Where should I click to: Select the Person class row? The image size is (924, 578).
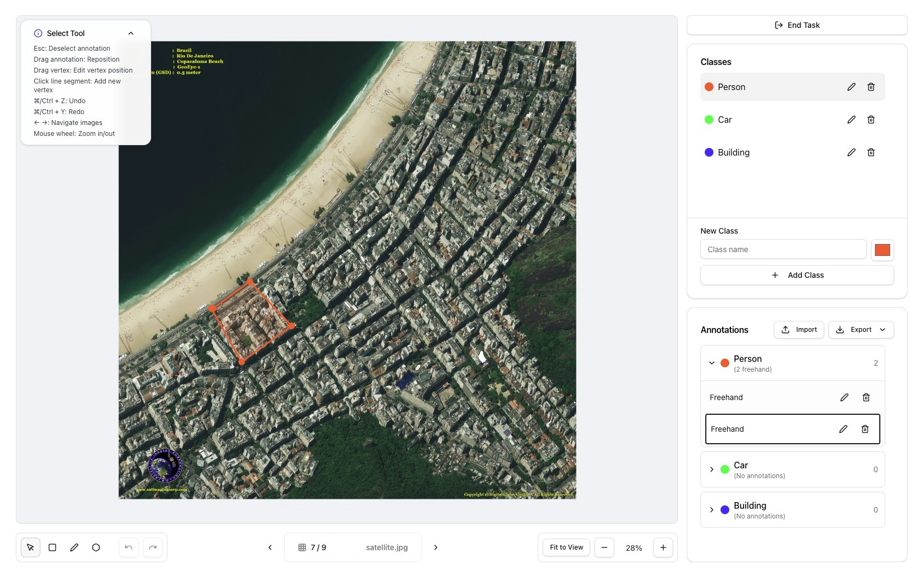[x=793, y=87]
